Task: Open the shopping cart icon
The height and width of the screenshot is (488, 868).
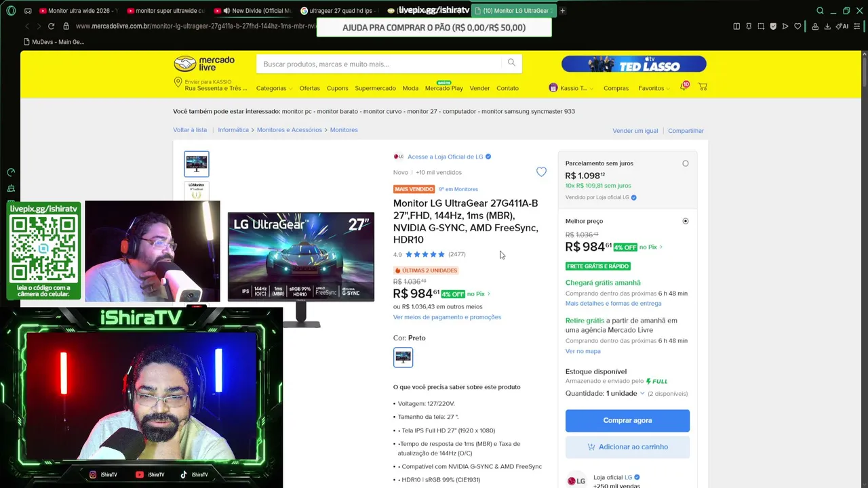Action: point(703,87)
